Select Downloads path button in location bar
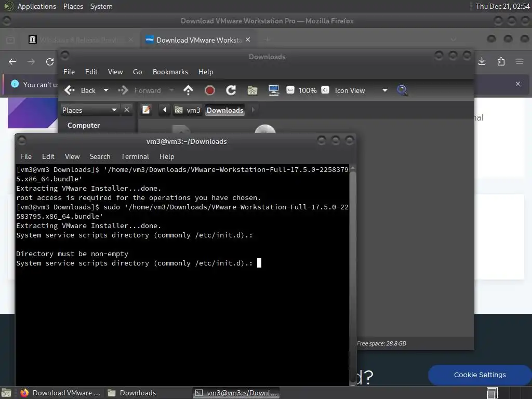The image size is (532, 399). pyautogui.click(x=225, y=110)
